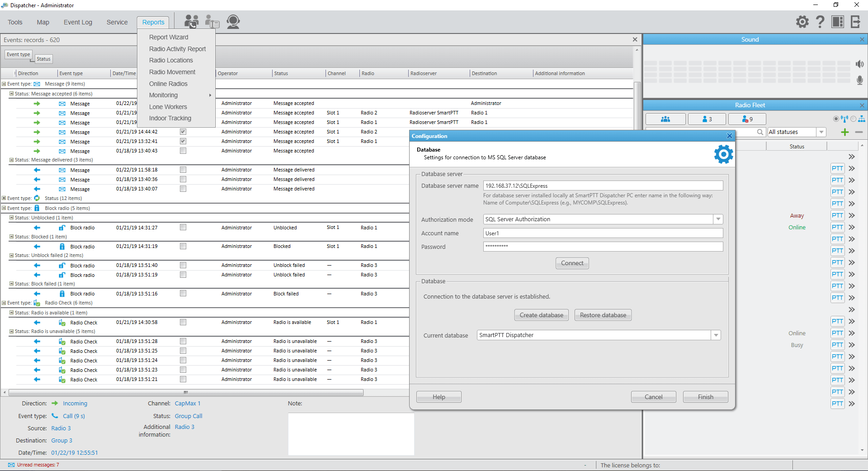Viewport: 868px width, 471px height.
Task: Click the Help question mark icon
Action: pyautogui.click(x=821, y=21)
